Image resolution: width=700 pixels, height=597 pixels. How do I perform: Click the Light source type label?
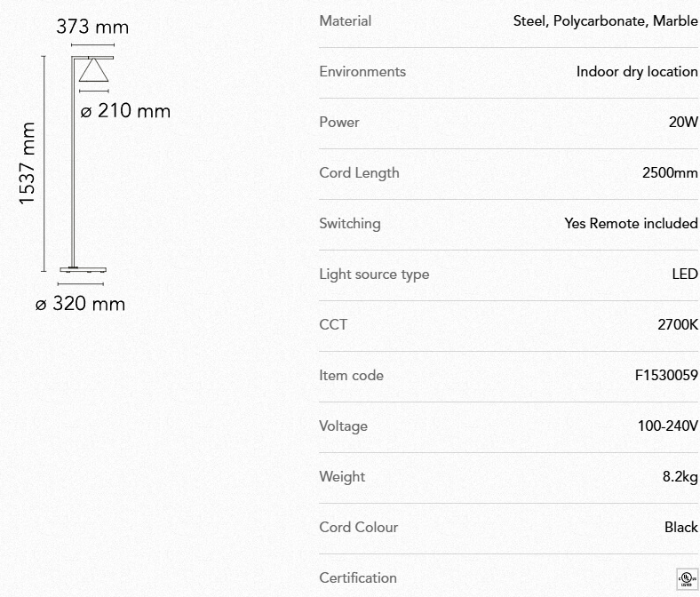pyautogui.click(x=374, y=274)
